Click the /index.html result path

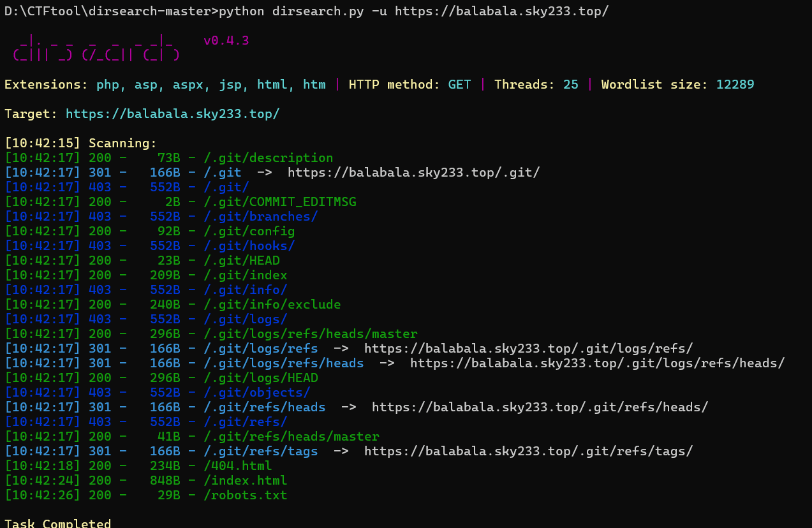[246, 480]
